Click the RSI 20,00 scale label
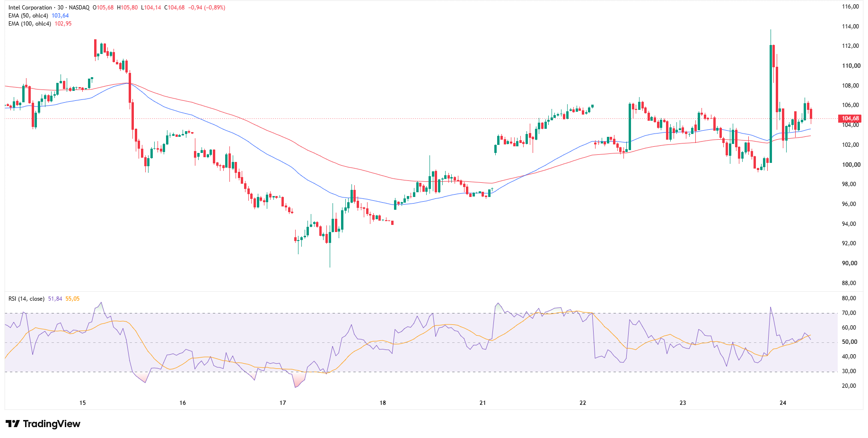Image resolution: width=868 pixels, height=438 pixels. pos(849,386)
